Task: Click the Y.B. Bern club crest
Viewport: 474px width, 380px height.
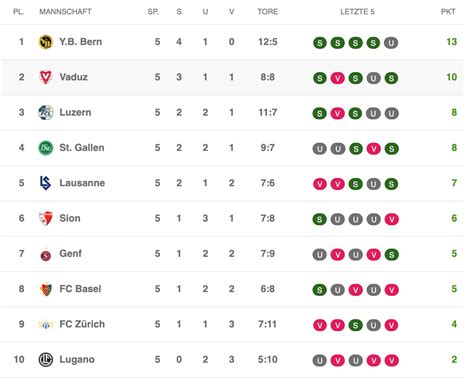Action: [x=45, y=42]
